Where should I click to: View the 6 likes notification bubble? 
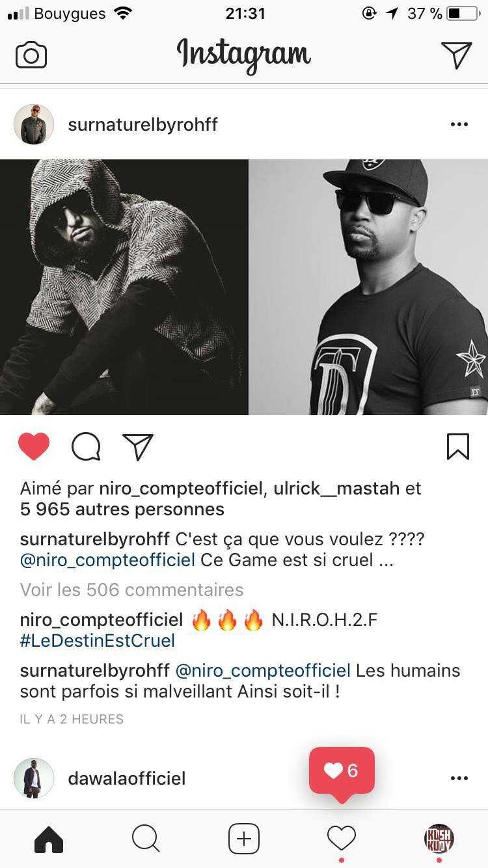(342, 771)
